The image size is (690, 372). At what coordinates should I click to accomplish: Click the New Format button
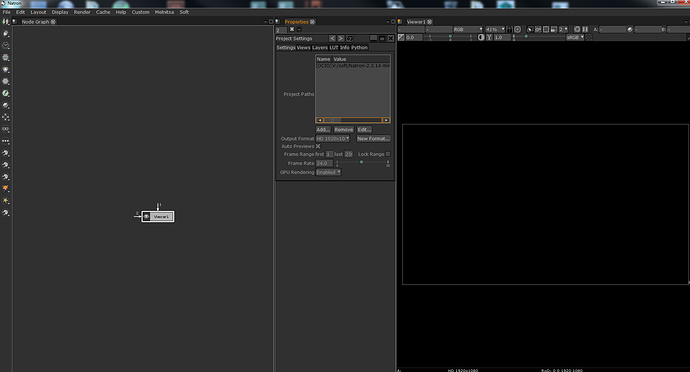[x=373, y=138]
